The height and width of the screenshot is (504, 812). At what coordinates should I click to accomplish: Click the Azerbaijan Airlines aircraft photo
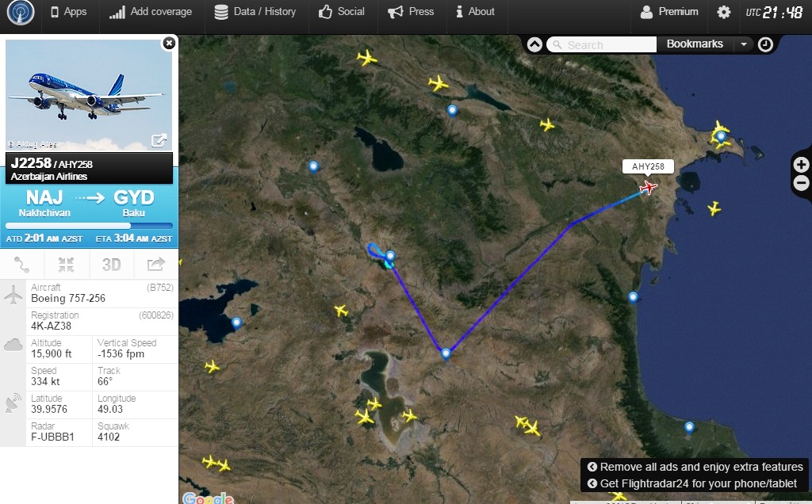tap(89, 95)
